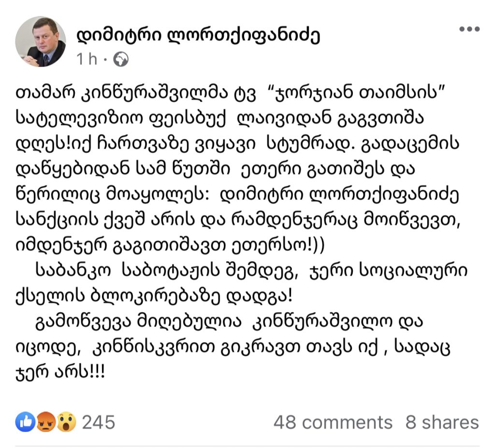495x448 pixels.
Task: Open the list of 245 reactions
Action: (x=99, y=422)
